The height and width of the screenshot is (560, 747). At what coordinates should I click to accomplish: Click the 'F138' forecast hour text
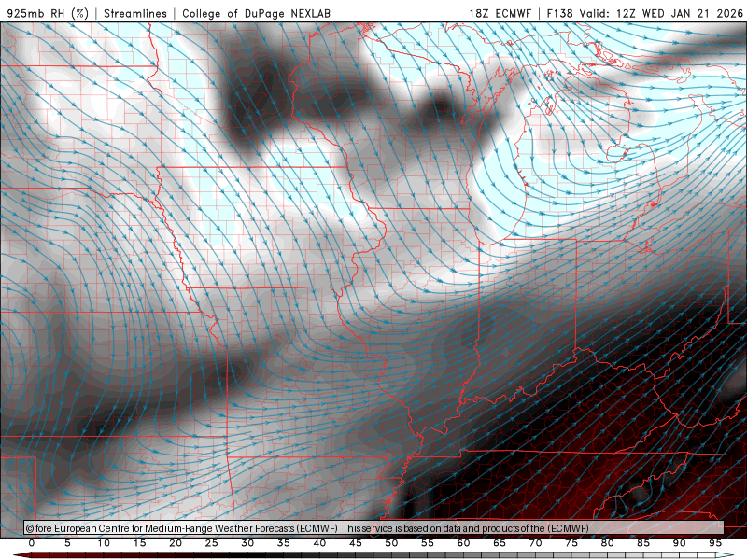pos(559,13)
